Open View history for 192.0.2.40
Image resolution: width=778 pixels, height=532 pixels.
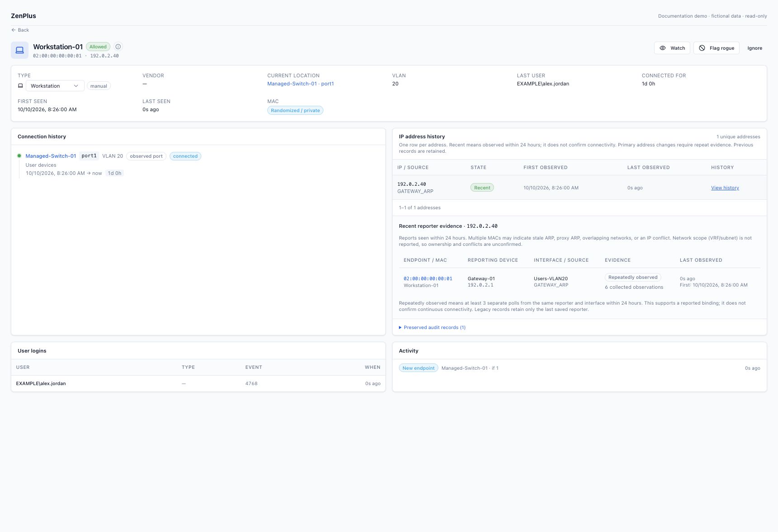click(x=725, y=188)
